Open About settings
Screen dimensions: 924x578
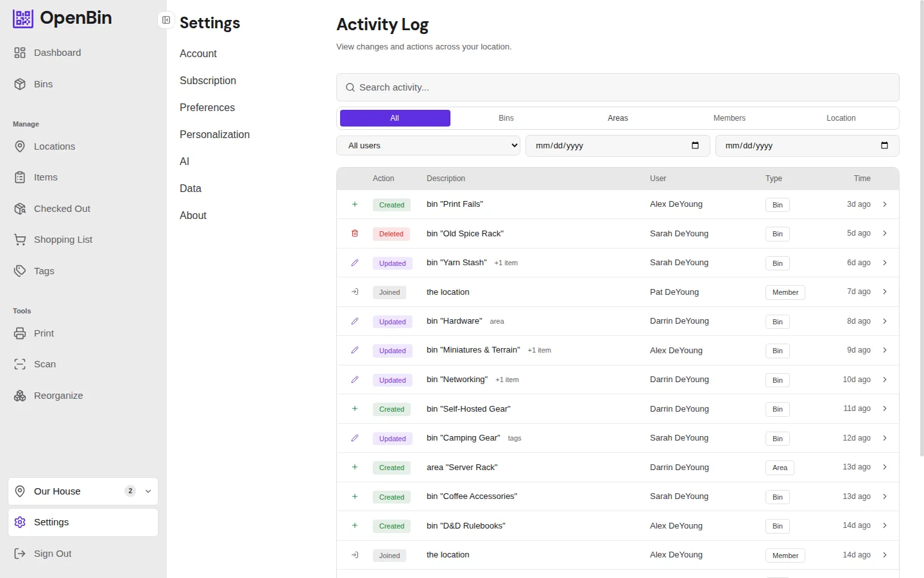(193, 215)
